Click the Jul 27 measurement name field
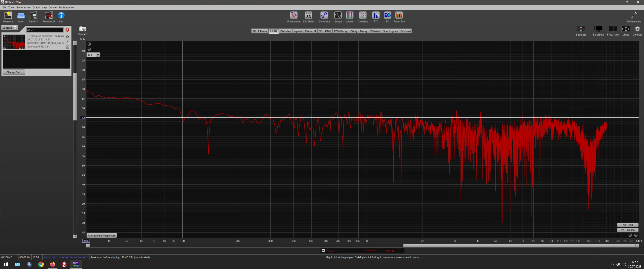The width and height of the screenshot is (644, 269). pyautogui.click(x=45, y=30)
